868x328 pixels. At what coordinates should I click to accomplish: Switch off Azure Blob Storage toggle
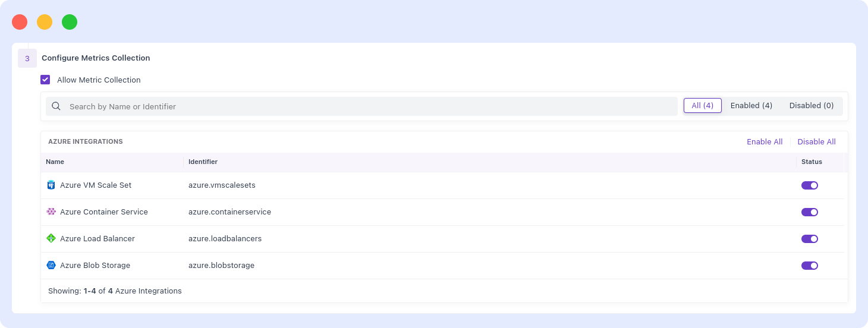pos(809,266)
